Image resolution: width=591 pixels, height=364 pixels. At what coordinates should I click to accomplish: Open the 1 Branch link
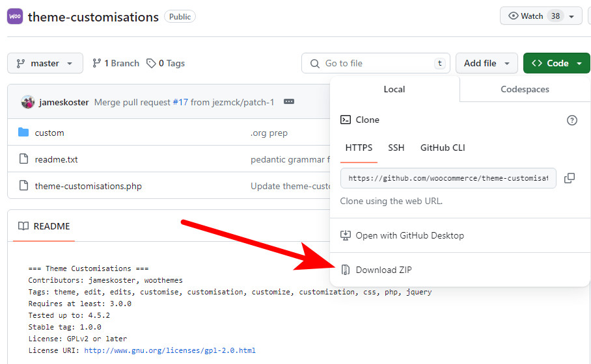coord(116,63)
